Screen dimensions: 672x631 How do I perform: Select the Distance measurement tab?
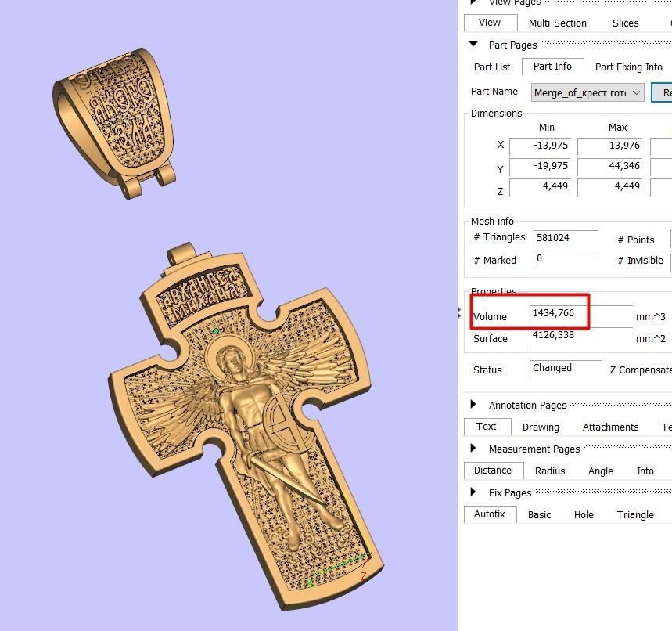pos(493,471)
